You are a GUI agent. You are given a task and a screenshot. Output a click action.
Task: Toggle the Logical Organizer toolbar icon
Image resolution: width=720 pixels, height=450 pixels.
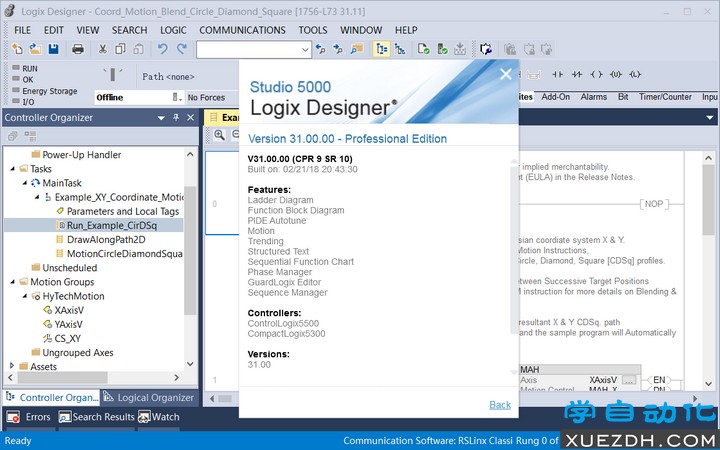(400, 49)
